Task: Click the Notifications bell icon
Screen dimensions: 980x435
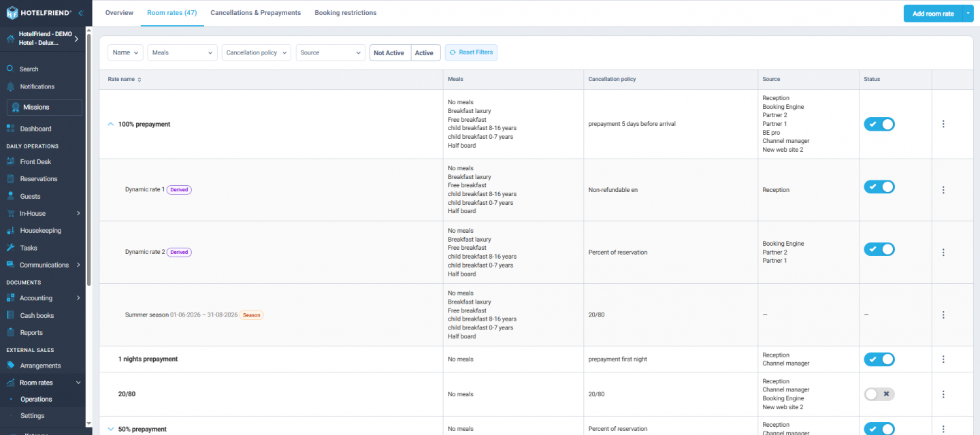Action: 10,86
